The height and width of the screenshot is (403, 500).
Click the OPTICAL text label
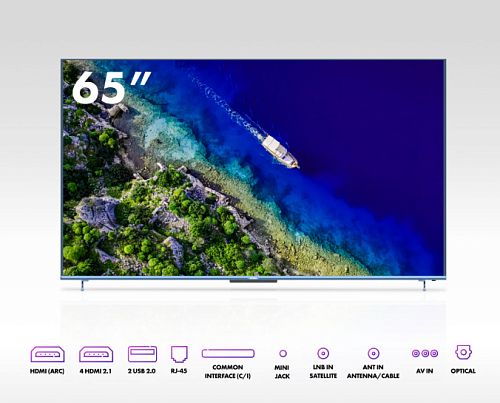463,371
